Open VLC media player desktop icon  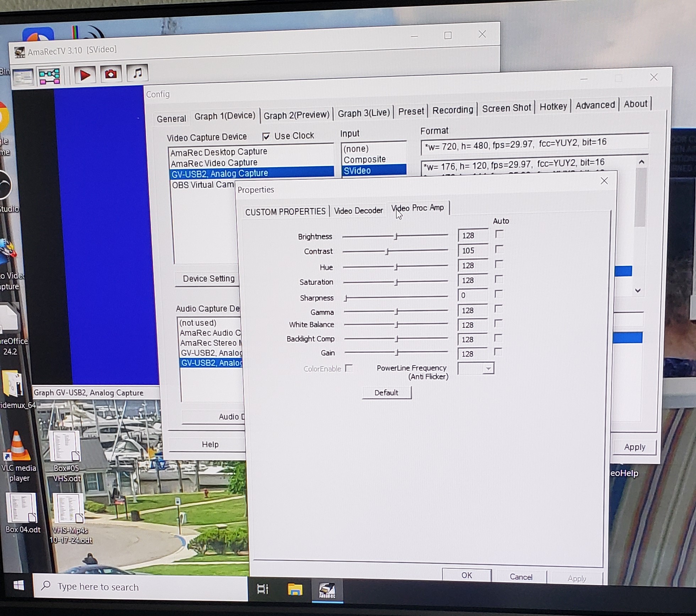pyautogui.click(x=18, y=456)
